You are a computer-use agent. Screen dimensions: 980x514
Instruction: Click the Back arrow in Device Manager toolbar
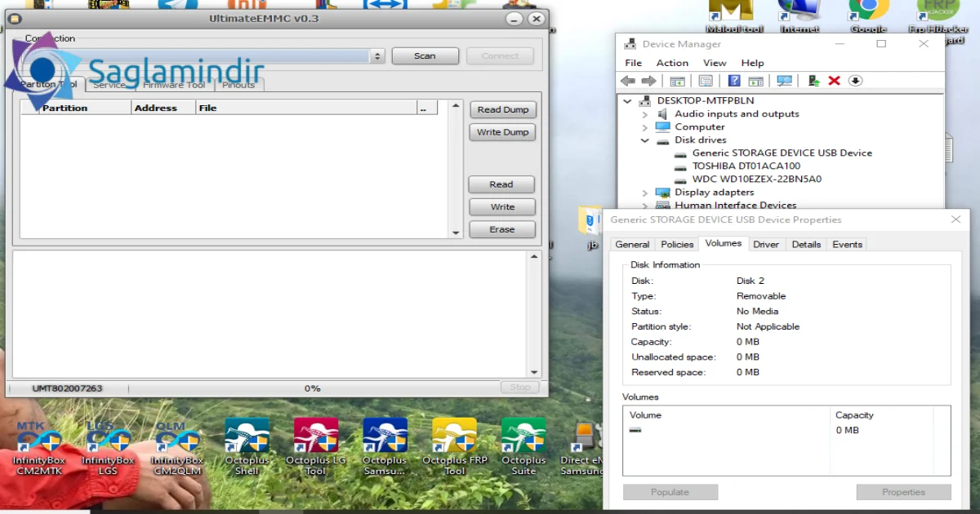(627, 81)
